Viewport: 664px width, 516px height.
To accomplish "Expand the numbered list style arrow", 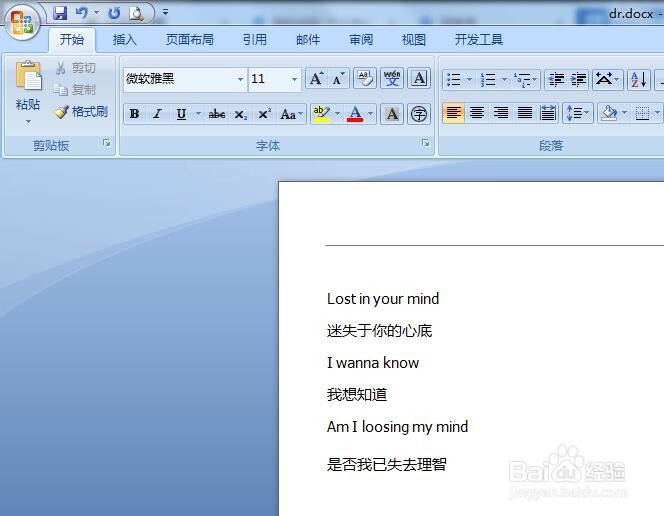I will point(504,79).
